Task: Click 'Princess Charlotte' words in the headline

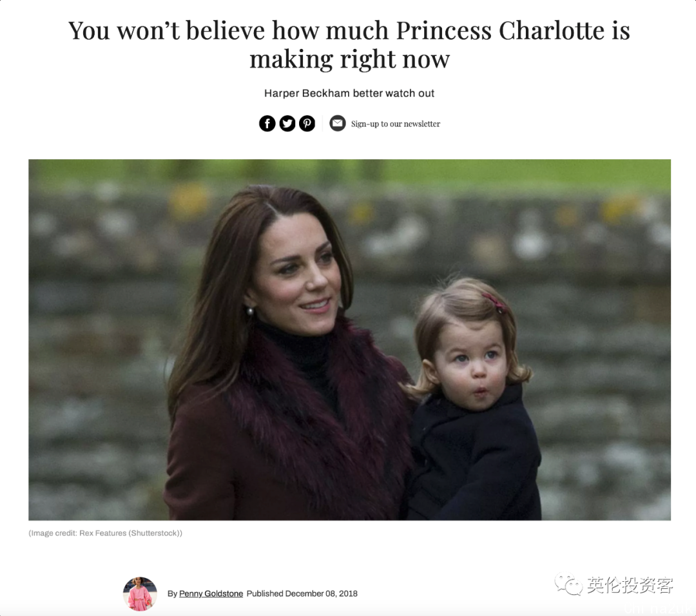Action: 500,30
